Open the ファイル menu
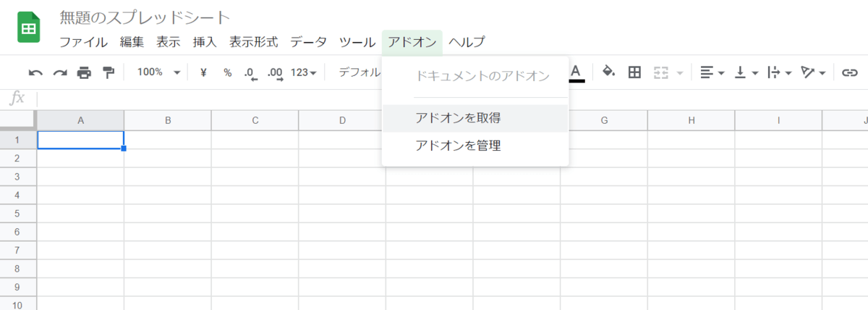The width and height of the screenshot is (868, 310). [x=83, y=42]
